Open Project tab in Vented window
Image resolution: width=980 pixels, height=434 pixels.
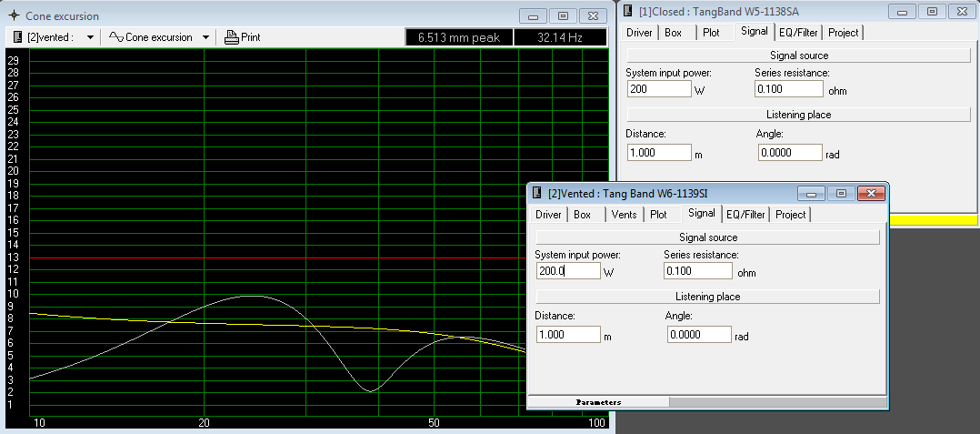[x=791, y=215]
